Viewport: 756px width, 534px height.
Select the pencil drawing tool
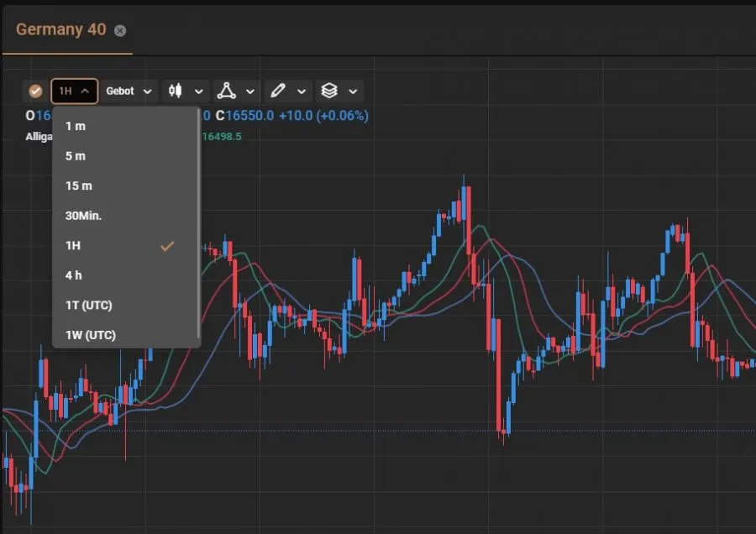point(280,90)
